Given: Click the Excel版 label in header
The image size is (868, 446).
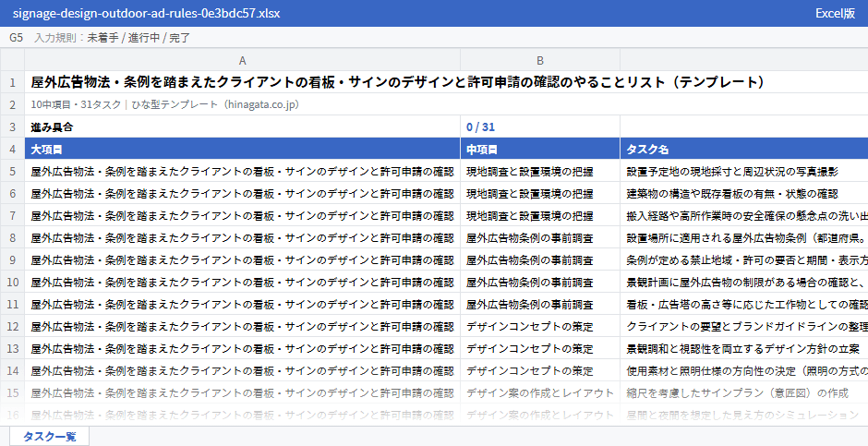Looking at the screenshot, I should tap(835, 13).
